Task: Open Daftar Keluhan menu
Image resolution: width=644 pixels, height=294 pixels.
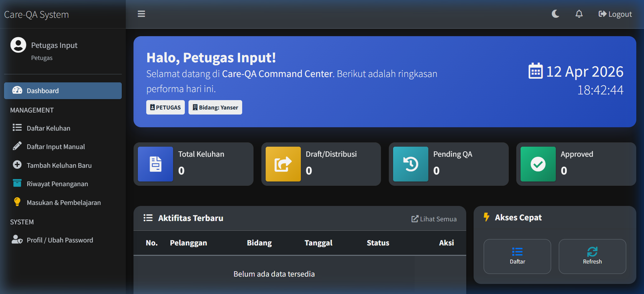Action: coord(63,128)
